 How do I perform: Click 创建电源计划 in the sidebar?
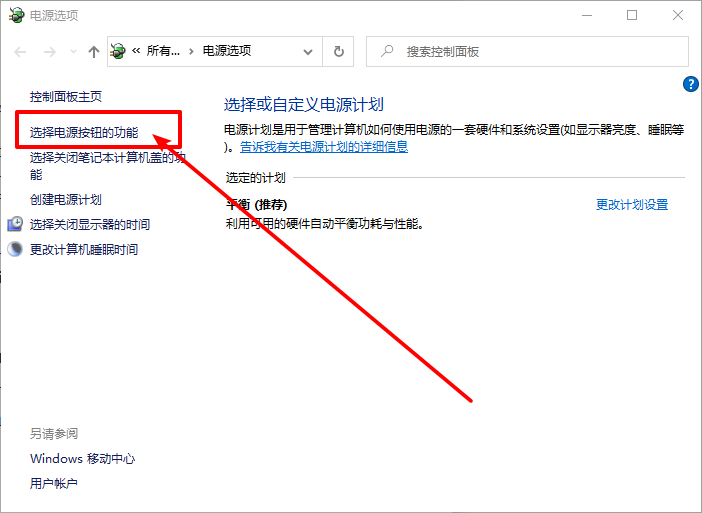coord(66,200)
